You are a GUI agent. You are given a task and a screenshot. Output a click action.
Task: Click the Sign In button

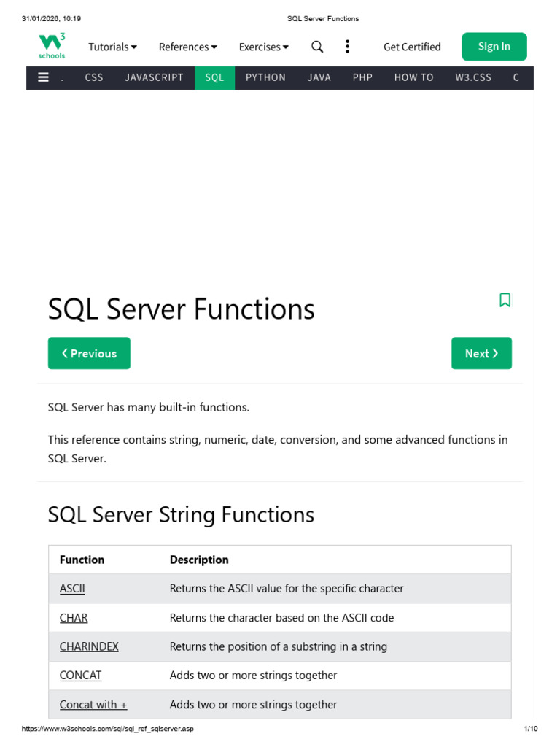(x=494, y=47)
